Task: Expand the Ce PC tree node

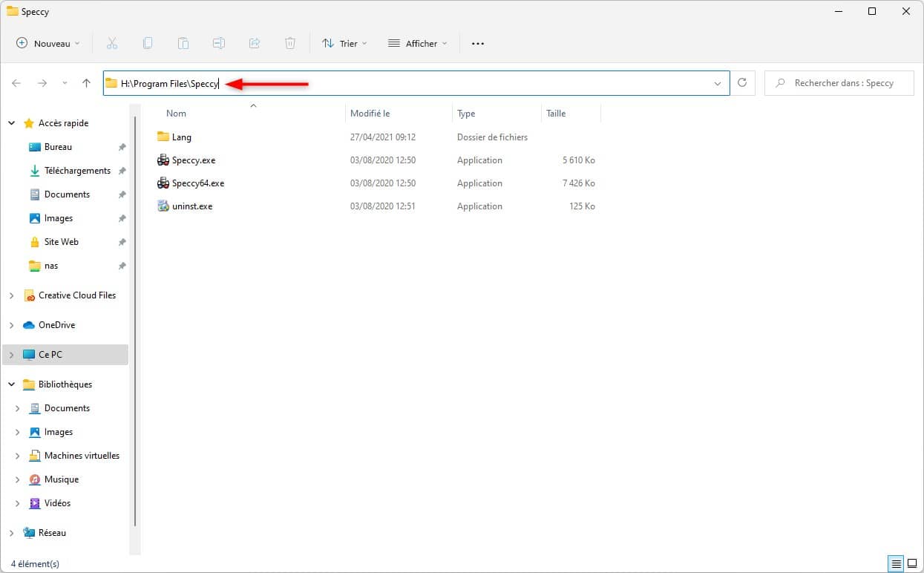Action: point(12,355)
